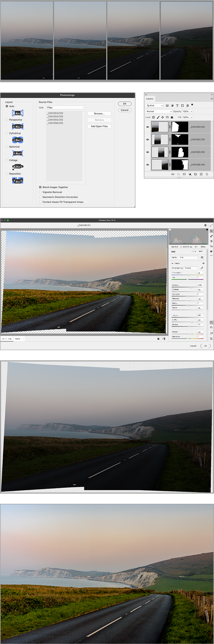214x644 pixels.
Task: Click the Reposition layout preview icon
Action: pyautogui.click(x=17, y=181)
